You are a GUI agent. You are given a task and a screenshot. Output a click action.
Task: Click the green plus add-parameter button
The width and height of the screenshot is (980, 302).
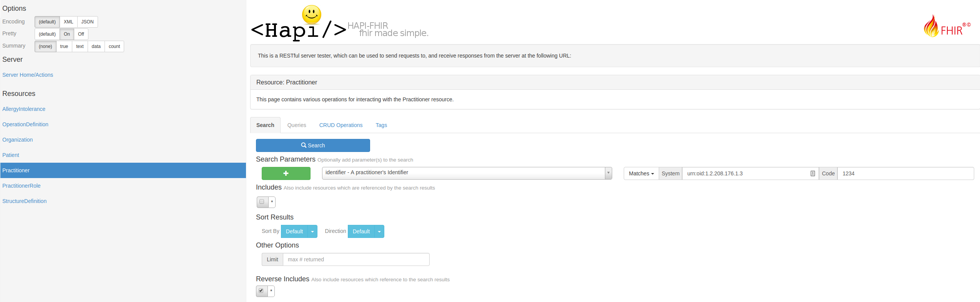pos(286,173)
